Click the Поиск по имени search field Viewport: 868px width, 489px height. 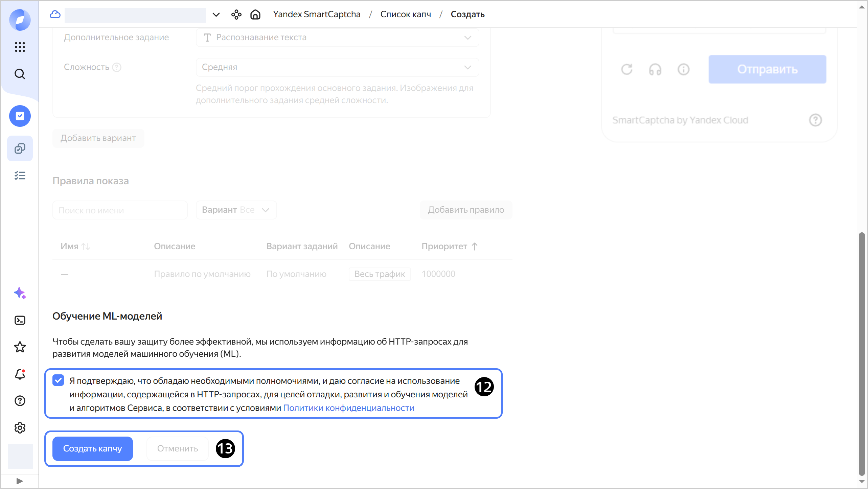(x=120, y=210)
